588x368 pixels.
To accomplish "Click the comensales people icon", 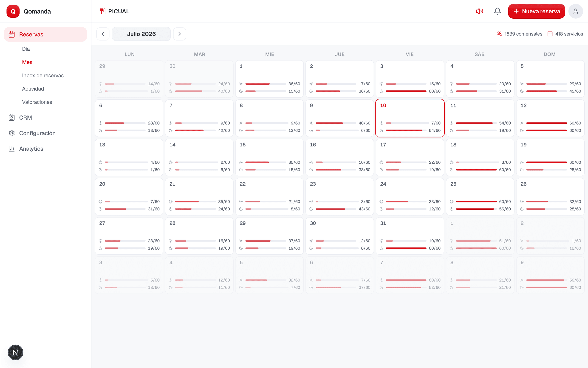I will pyautogui.click(x=499, y=34).
